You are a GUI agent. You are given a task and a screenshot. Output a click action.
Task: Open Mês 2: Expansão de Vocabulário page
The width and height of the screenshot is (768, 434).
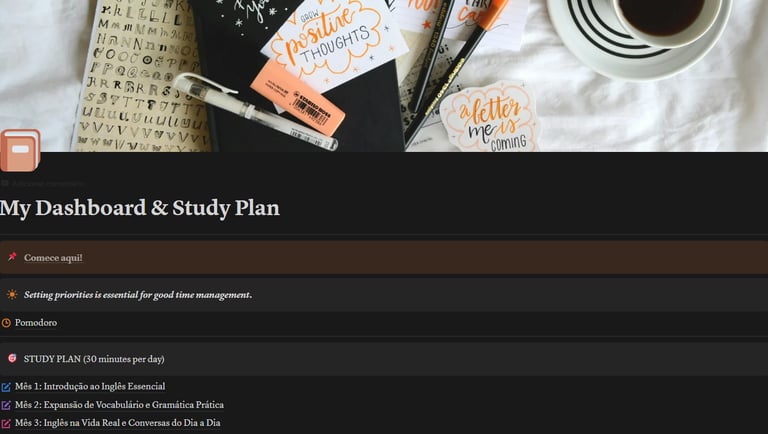tap(120, 405)
